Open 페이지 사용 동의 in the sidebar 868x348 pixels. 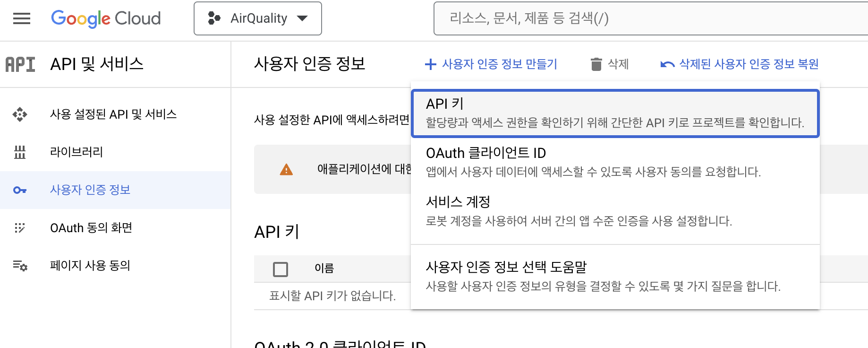115,266
